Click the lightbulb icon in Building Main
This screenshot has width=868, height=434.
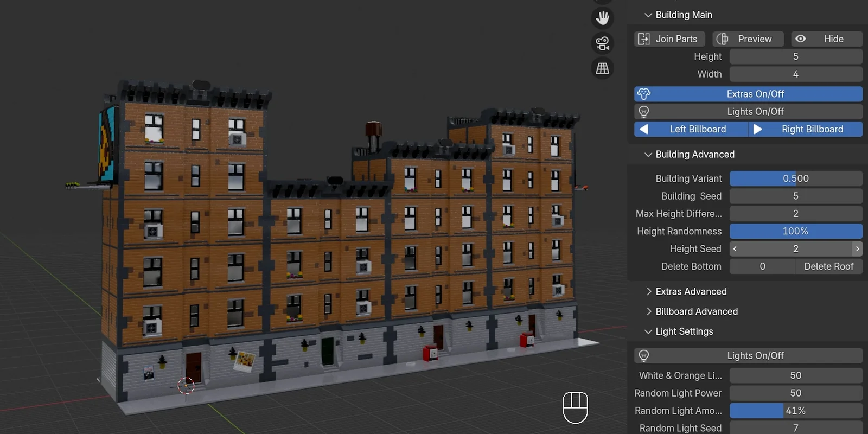644,112
